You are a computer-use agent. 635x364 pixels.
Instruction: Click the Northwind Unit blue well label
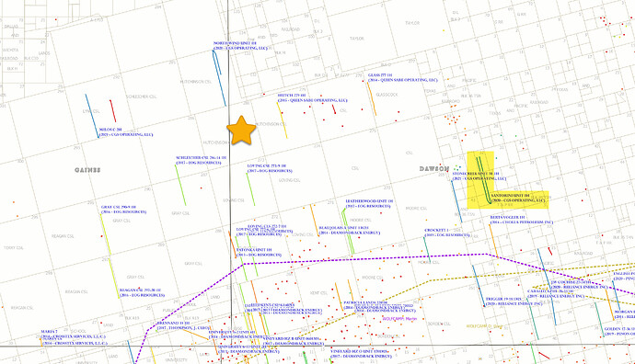[240, 46]
